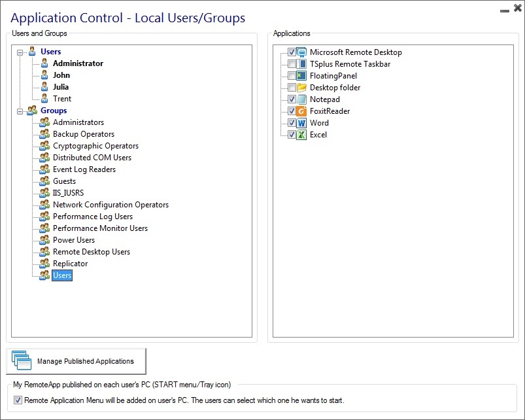The height and width of the screenshot is (420, 525).
Task: Click the Microsoft Remote Desktop app icon
Action: (301, 52)
